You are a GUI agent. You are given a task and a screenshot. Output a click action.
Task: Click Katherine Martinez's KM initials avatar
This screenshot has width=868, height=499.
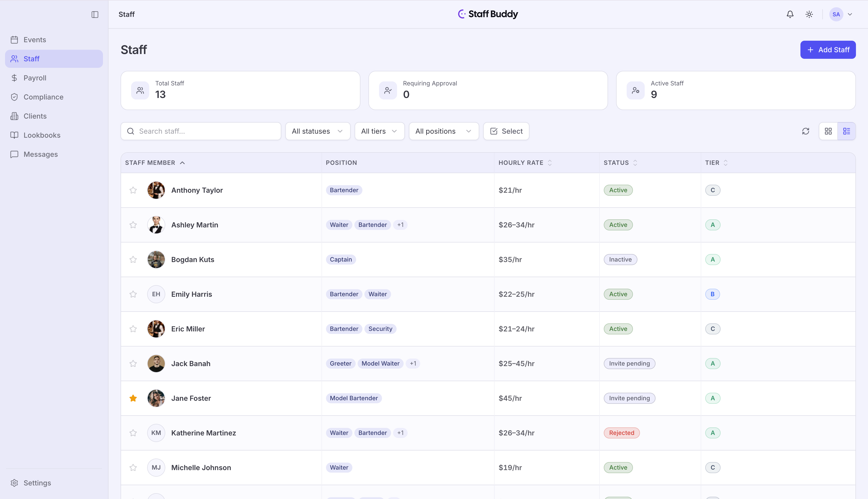coord(156,433)
